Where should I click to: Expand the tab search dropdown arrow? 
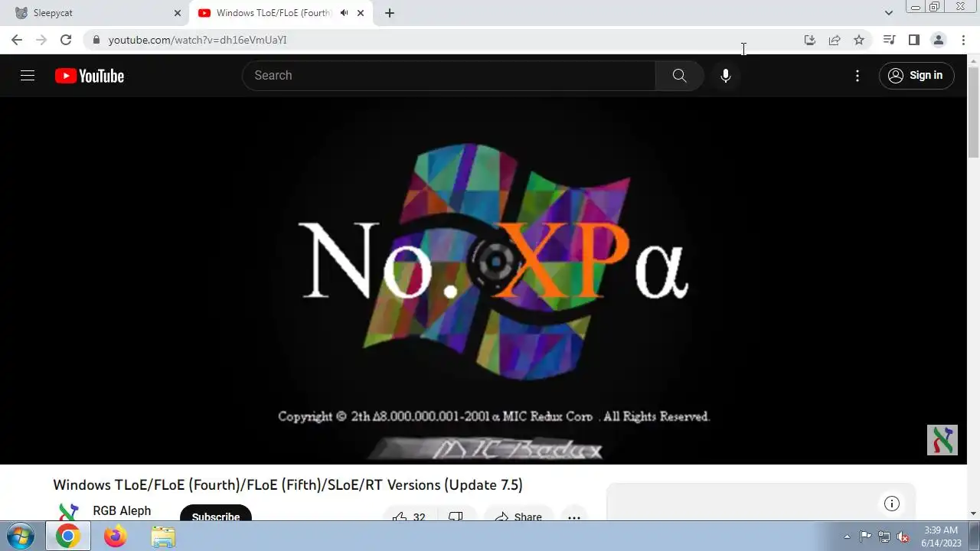(888, 13)
